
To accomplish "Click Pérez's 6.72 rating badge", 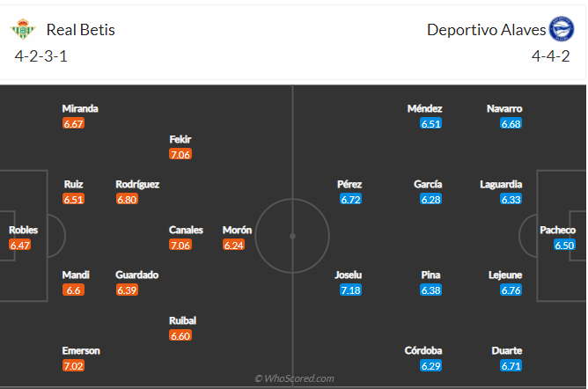I will [350, 200].
